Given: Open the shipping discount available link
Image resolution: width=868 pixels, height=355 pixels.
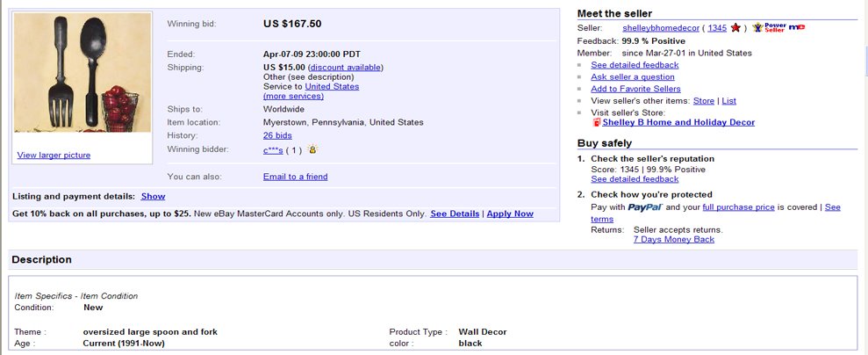Looking at the screenshot, I should tap(346, 68).
